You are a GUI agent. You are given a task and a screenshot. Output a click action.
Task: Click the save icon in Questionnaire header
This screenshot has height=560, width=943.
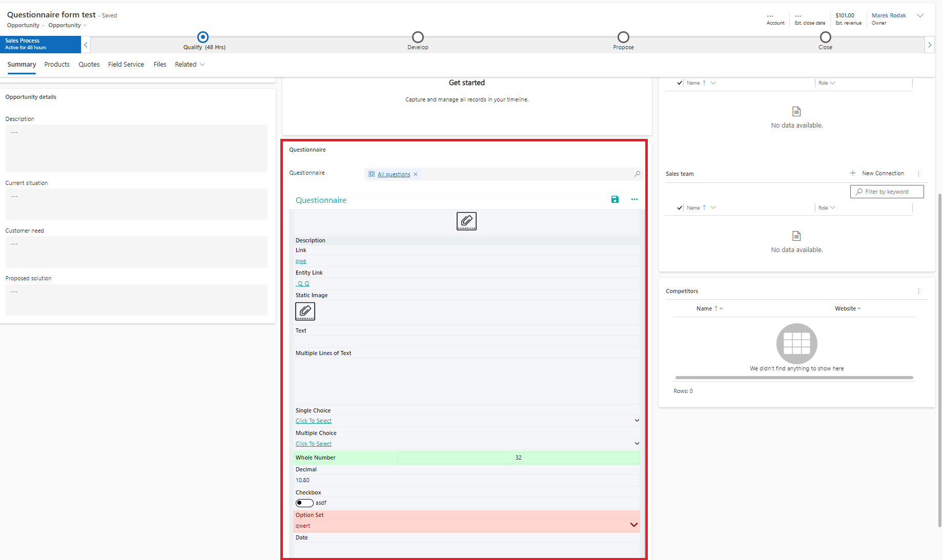614,199
